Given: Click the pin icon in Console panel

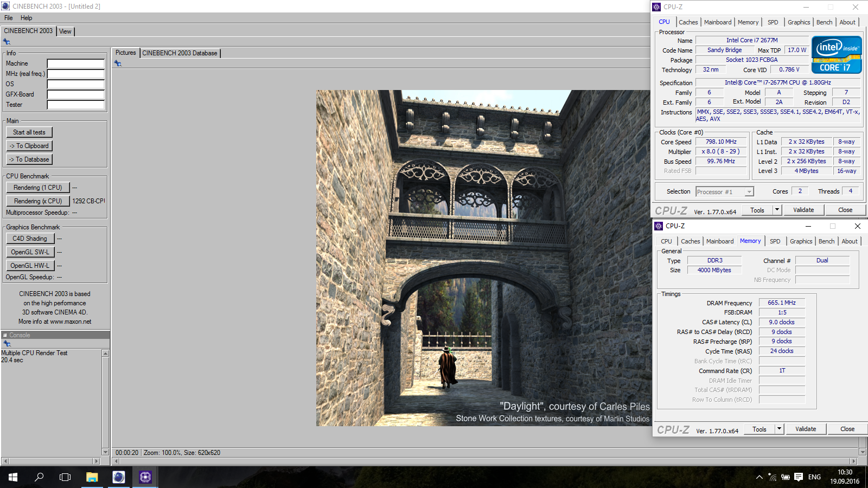Looking at the screenshot, I should (7, 344).
